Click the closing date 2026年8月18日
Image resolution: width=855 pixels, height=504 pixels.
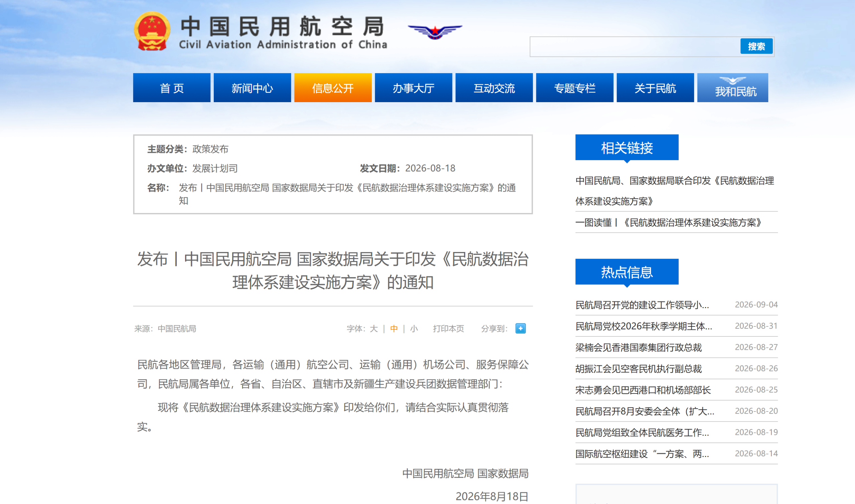(492, 496)
